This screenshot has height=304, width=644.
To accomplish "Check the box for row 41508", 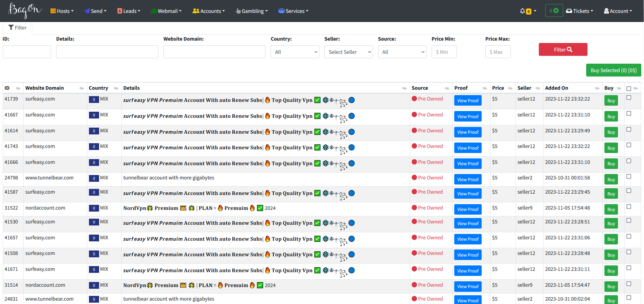I will 629,252.
